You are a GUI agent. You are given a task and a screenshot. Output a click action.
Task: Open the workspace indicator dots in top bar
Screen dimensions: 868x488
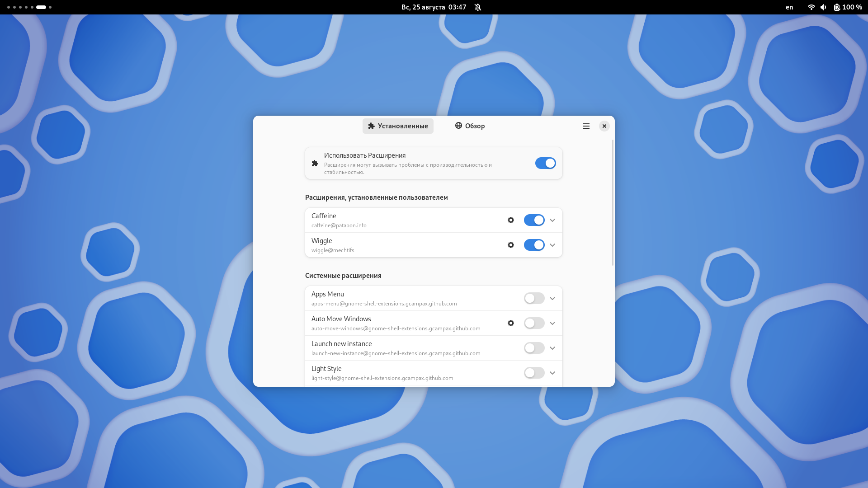[x=29, y=7]
